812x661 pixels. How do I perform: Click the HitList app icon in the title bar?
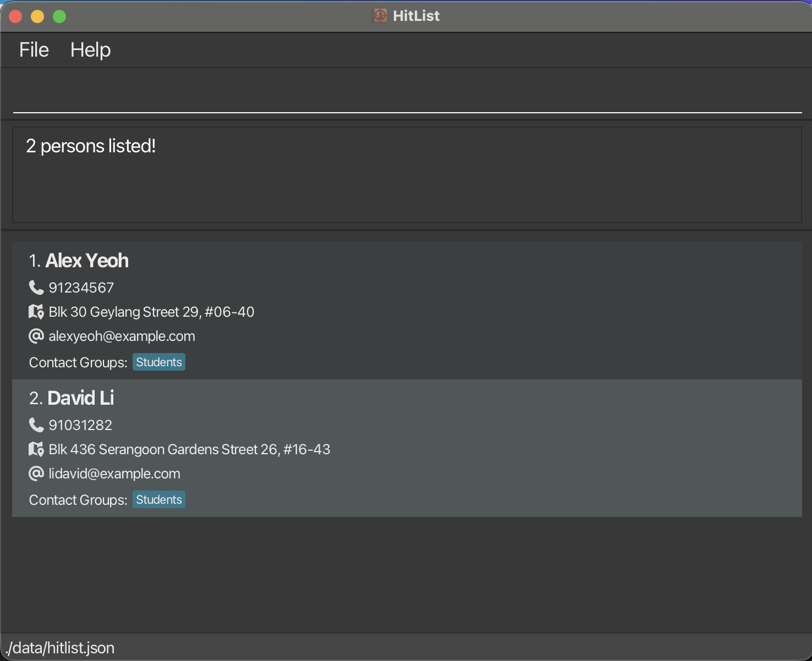pyautogui.click(x=380, y=16)
